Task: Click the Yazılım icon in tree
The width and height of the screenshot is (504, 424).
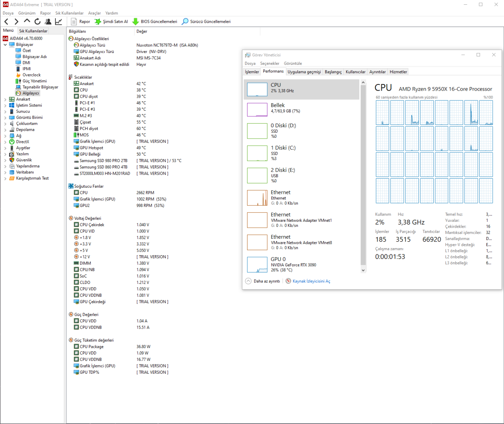Action: point(12,154)
